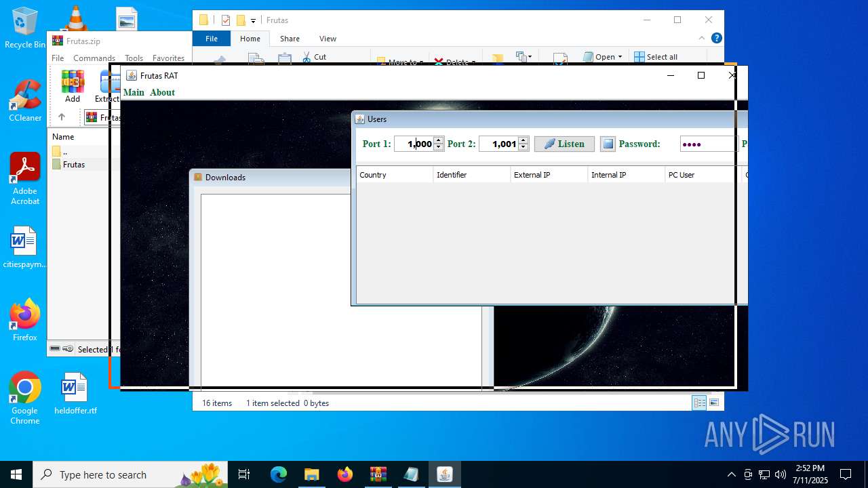The width and height of the screenshot is (868, 488).
Task: Open Firefox from the taskbar
Action: click(344, 474)
